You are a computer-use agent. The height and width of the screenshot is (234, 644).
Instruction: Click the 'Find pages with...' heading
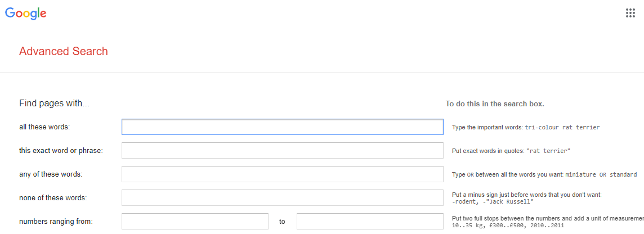pyautogui.click(x=54, y=103)
